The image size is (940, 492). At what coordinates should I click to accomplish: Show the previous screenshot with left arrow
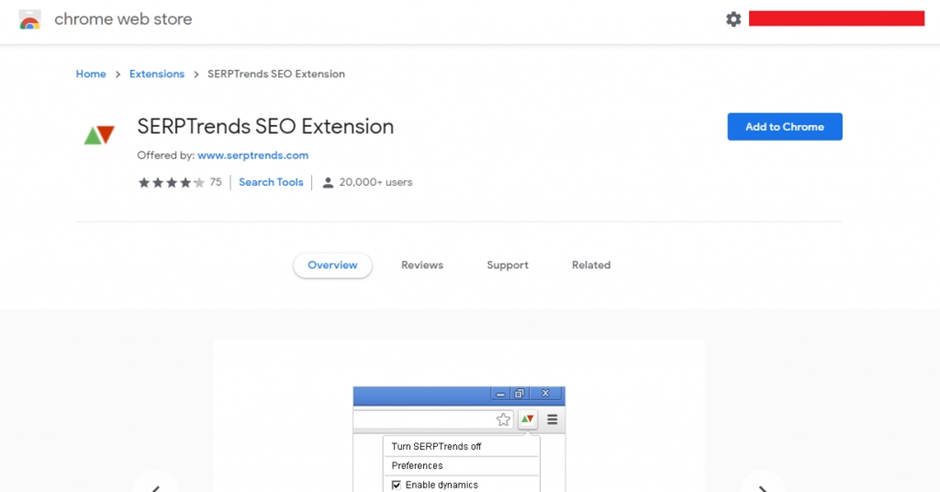click(155, 486)
